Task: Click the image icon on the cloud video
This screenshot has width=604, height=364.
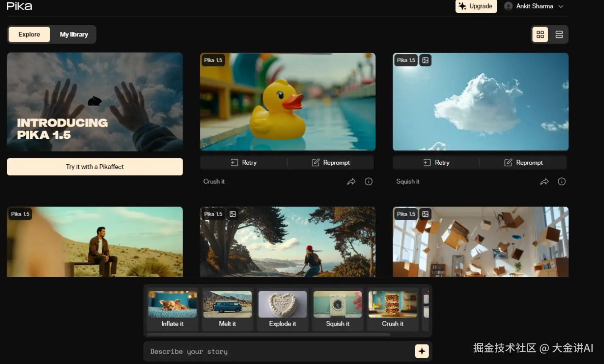Action: (x=425, y=60)
